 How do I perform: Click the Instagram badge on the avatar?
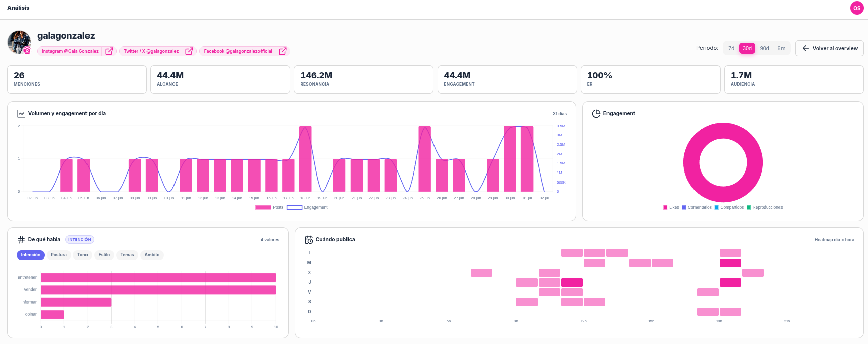tap(27, 50)
